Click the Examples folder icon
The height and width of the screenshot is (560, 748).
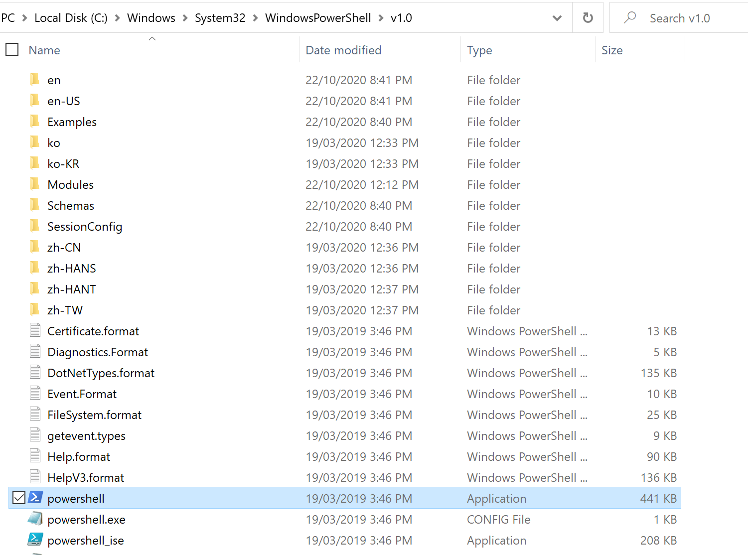click(x=34, y=122)
